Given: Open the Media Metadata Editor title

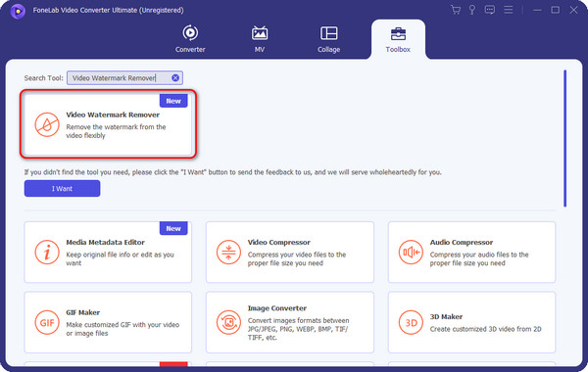Looking at the screenshot, I should point(106,242).
